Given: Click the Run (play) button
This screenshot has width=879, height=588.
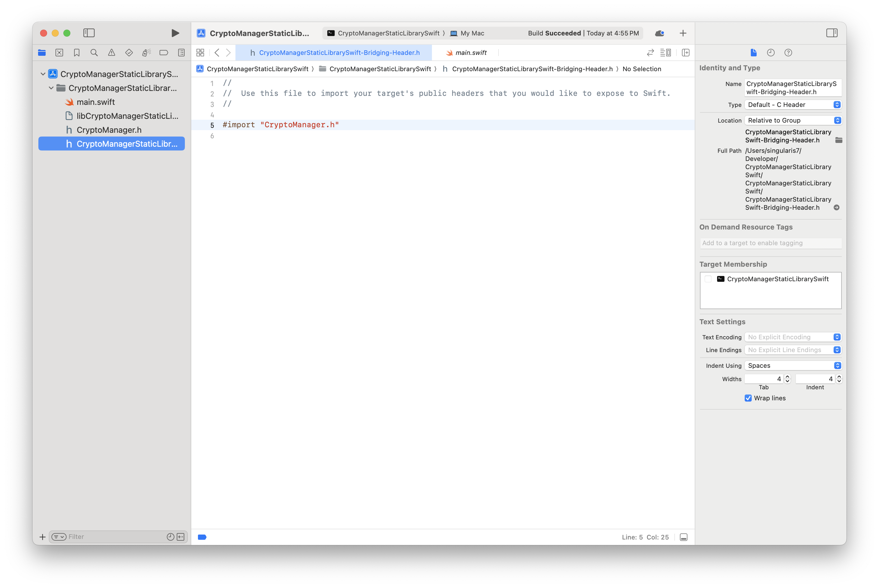Looking at the screenshot, I should pos(175,33).
